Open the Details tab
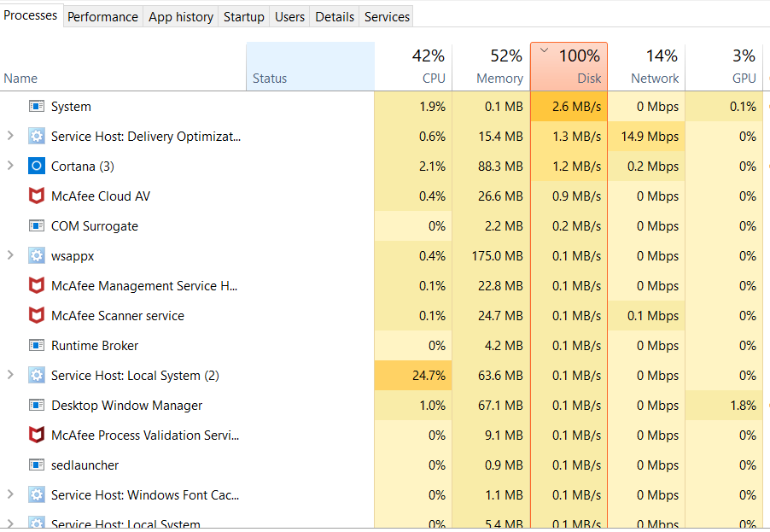 click(335, 17)
